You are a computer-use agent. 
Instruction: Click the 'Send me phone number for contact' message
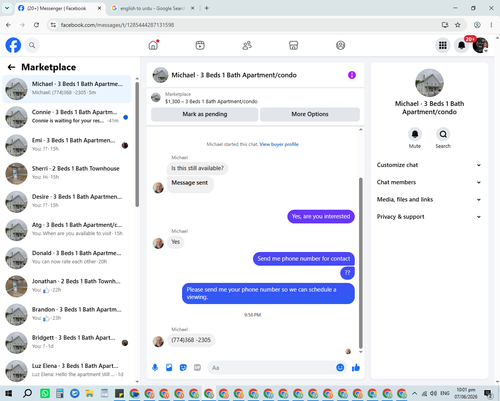(304, 259)
